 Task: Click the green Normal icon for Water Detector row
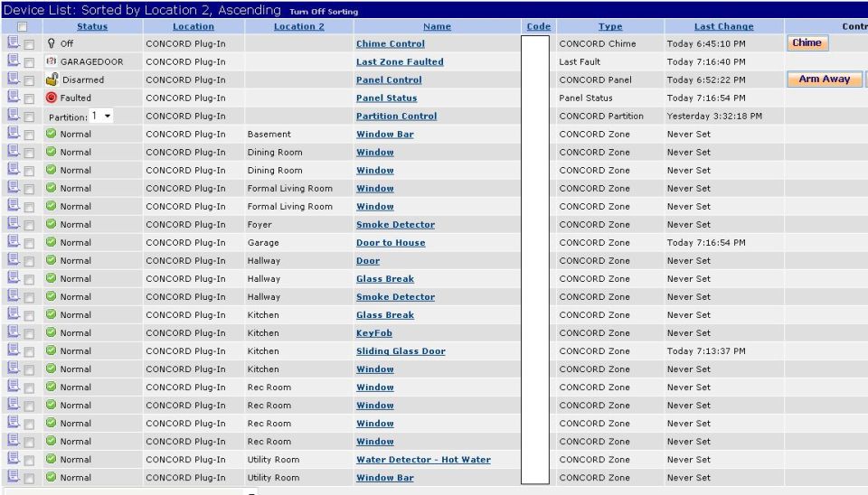(52, 459)
